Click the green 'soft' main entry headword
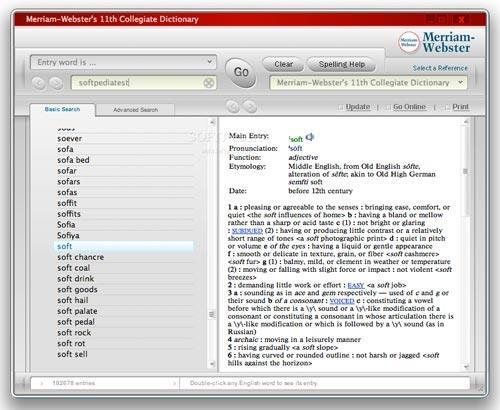This screenshot has width=500, height=410. pos(296,139)
